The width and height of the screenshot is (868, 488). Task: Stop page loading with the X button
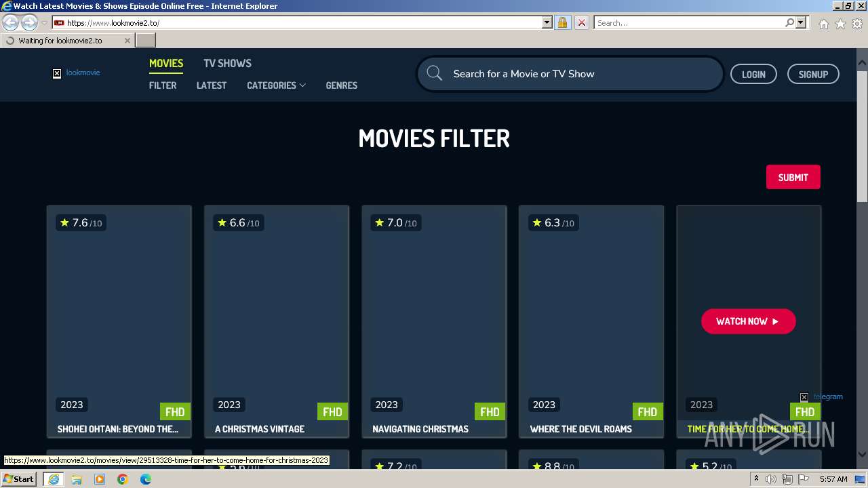(x=581, y=22)
